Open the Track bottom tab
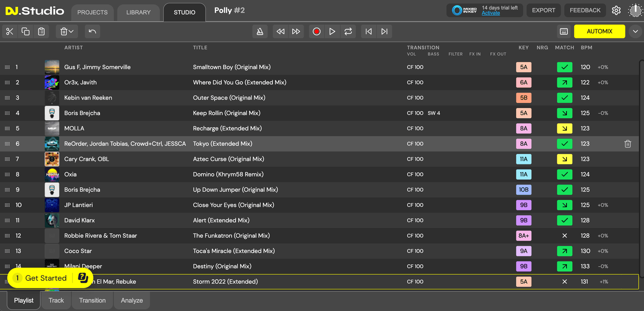Image resolution: width=644 pixels, height=311 pixels. tap(56, 300)
